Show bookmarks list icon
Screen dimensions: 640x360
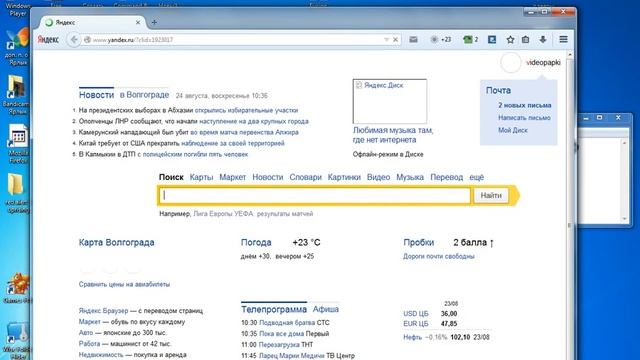[x=525, y=40]
